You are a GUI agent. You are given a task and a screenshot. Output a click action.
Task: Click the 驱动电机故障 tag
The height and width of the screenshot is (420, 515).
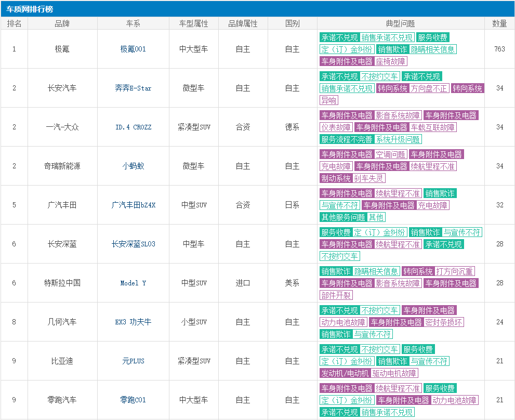pos(394,373)
